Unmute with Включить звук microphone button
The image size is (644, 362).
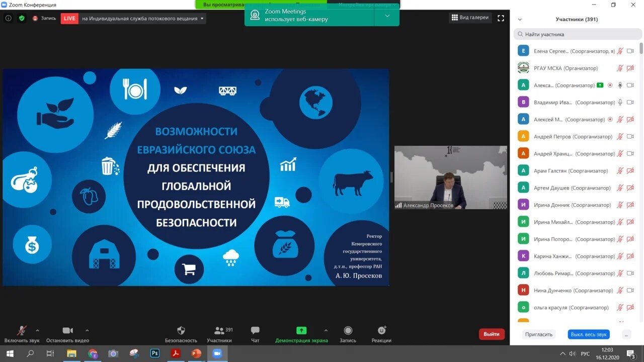point(22,331)
